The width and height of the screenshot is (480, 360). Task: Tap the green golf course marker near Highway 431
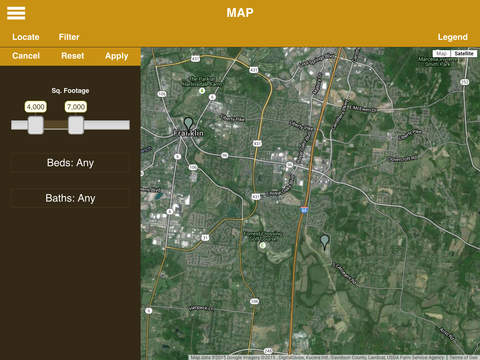pyautogui.click(x=262, y=245)
